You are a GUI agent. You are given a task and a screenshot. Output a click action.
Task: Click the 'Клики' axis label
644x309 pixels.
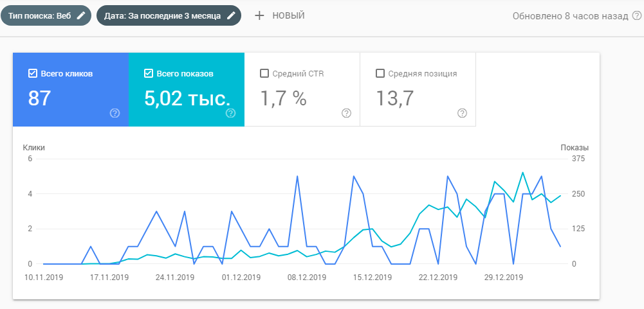pyautogui.click(x=33, y=148)
